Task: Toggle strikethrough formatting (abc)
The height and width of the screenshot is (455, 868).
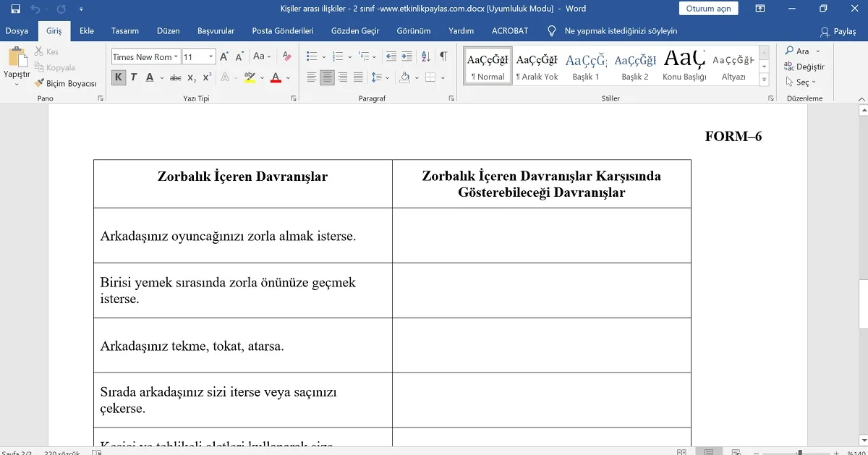Action: point(176,77)
